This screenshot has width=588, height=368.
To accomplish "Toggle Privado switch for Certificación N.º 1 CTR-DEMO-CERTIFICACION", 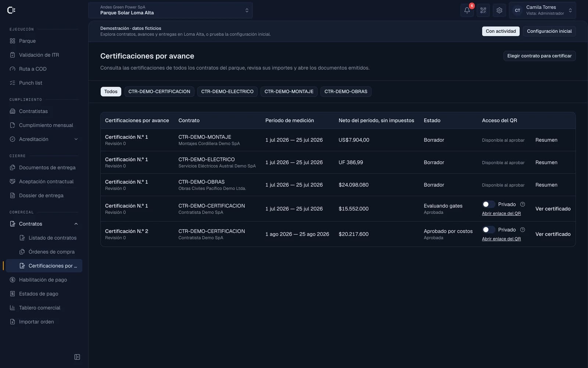I will pos(488,204).
